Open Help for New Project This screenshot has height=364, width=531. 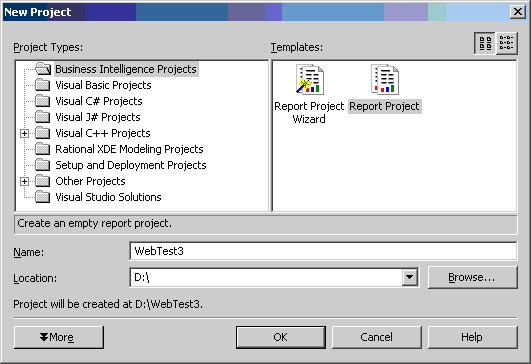click(x=473, y=337)
